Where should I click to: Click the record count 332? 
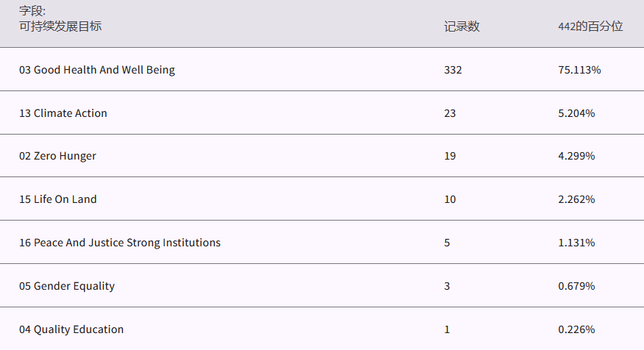coord(453,70)
